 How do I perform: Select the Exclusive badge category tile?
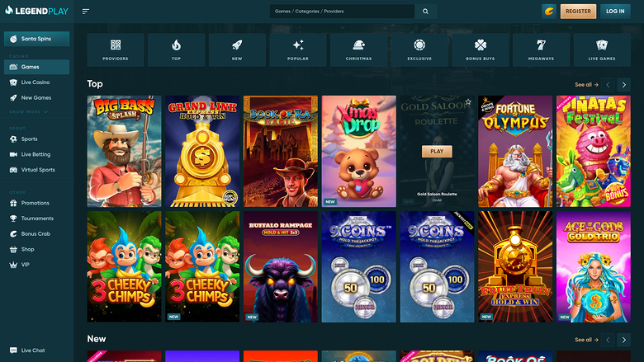coord(419,50)
